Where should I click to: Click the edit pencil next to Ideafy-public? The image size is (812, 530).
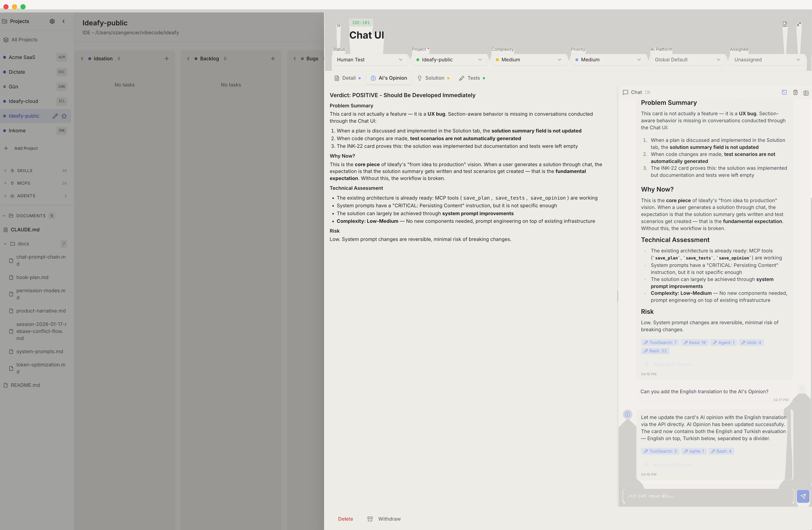click(x=55, y=116)
